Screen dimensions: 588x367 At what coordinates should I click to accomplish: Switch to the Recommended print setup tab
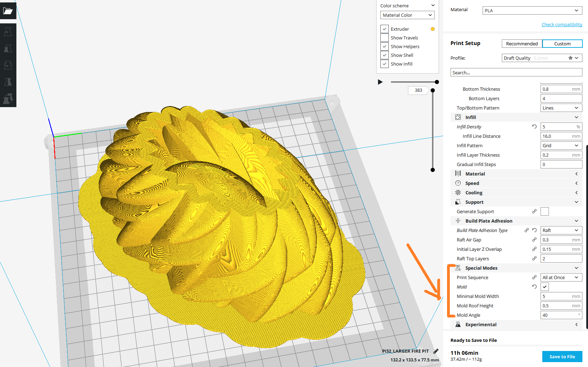click(522, 44)
